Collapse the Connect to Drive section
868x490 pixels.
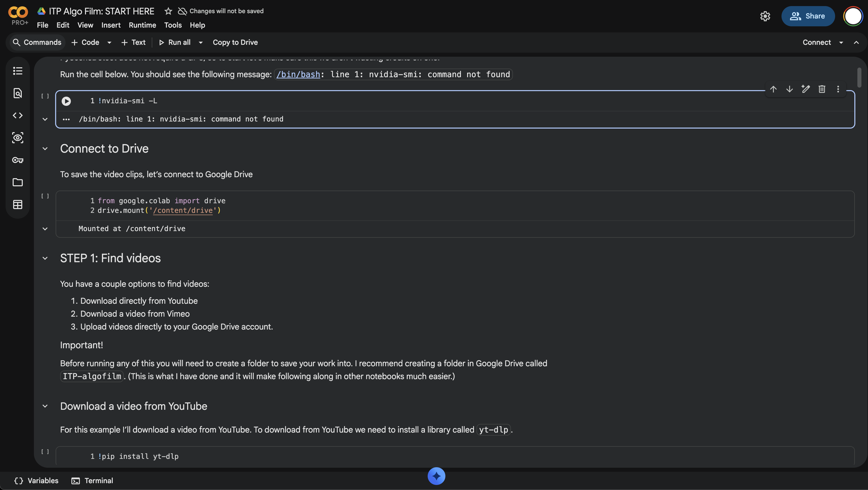[x=45, y=149]
